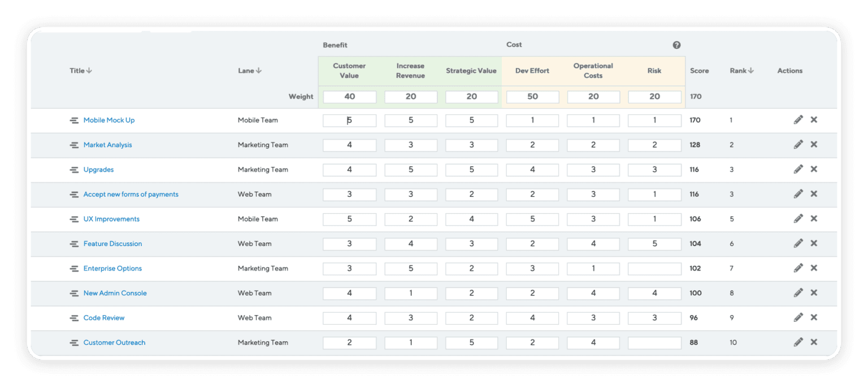Open the Mobile Mock Up item link
Screen dimensions: 868x387
pyautogui.click(x=109, y=120)
